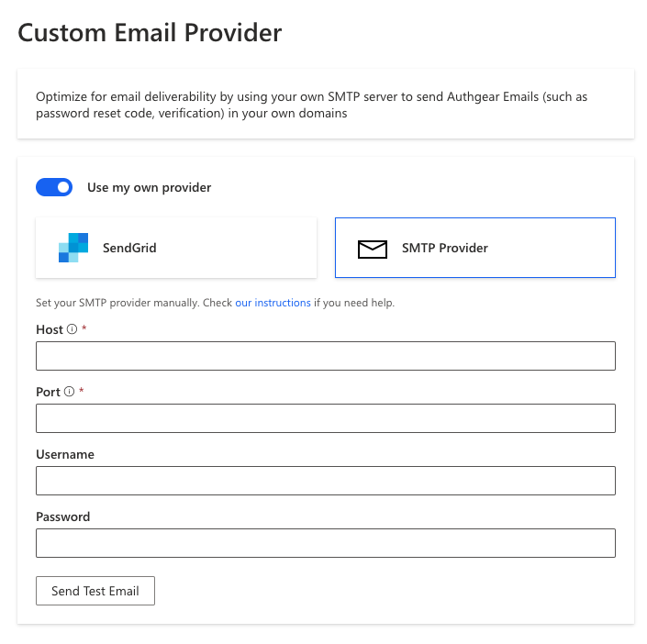Toggle off Use my own provider

click(x=54, y=187)
